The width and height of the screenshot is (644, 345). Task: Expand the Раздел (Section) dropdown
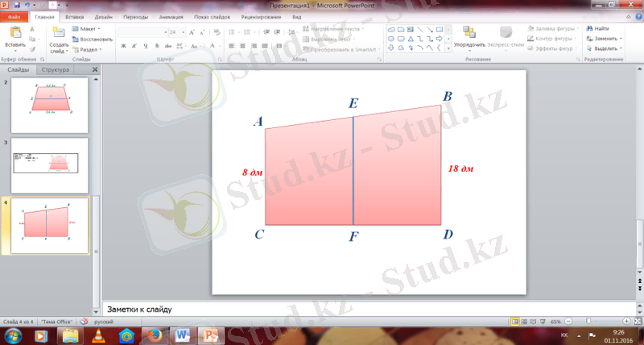pos(89,48)
